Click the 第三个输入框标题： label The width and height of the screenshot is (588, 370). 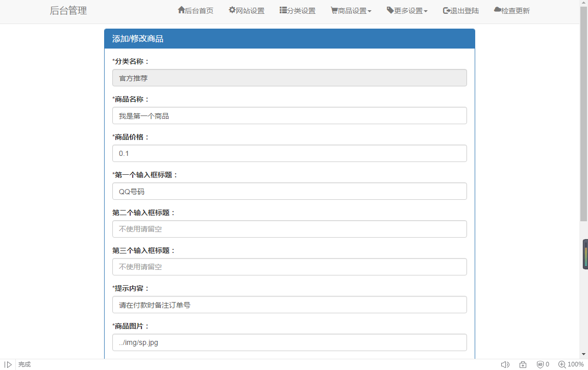coord(143,250)
